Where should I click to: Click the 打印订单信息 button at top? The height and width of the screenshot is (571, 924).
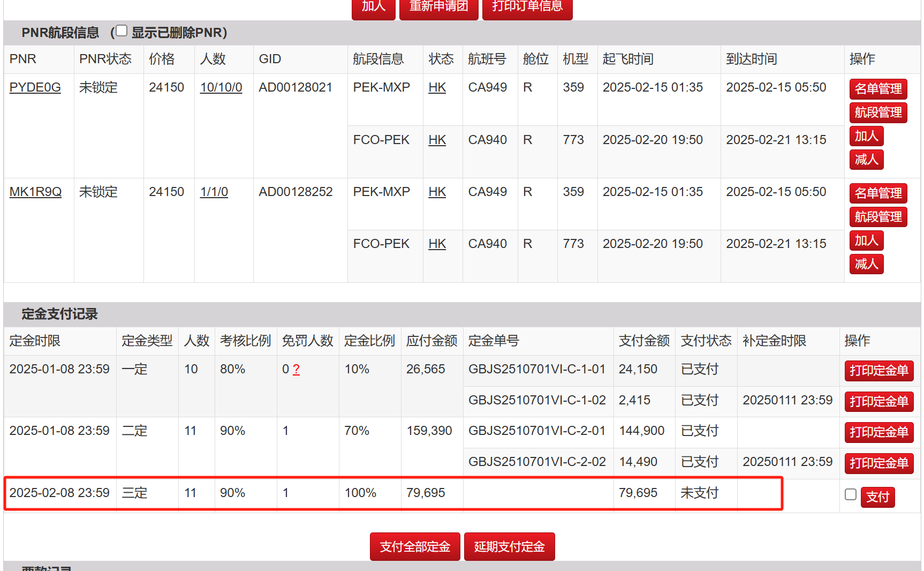[x=527, y=7]
